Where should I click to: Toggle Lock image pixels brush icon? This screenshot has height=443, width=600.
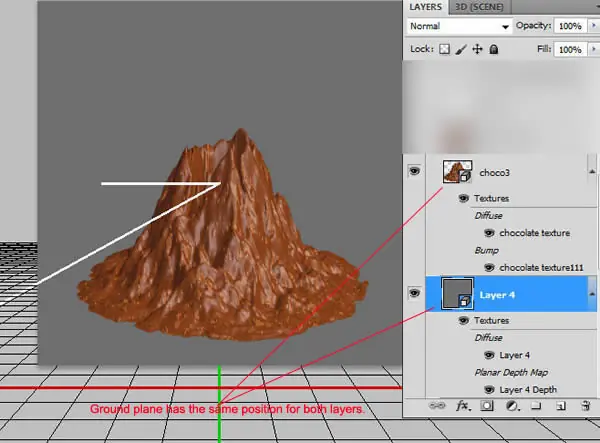[x=461, y=49]
